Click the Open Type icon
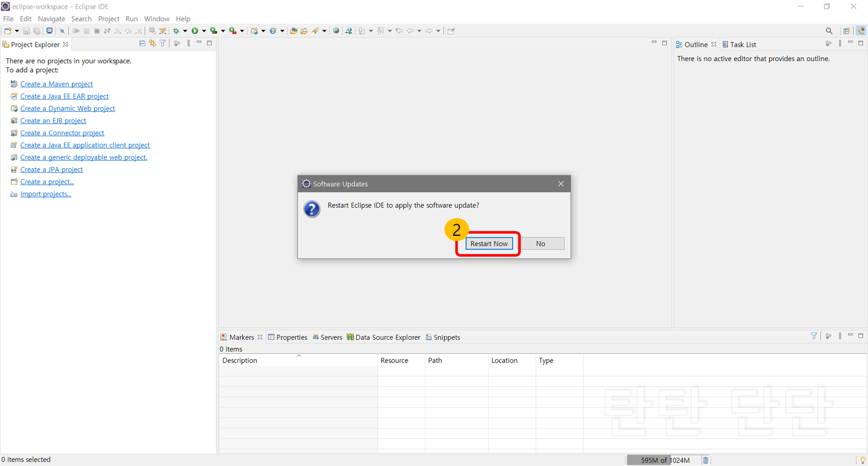This screenshot has width=868, height=466. coord(293,31)
